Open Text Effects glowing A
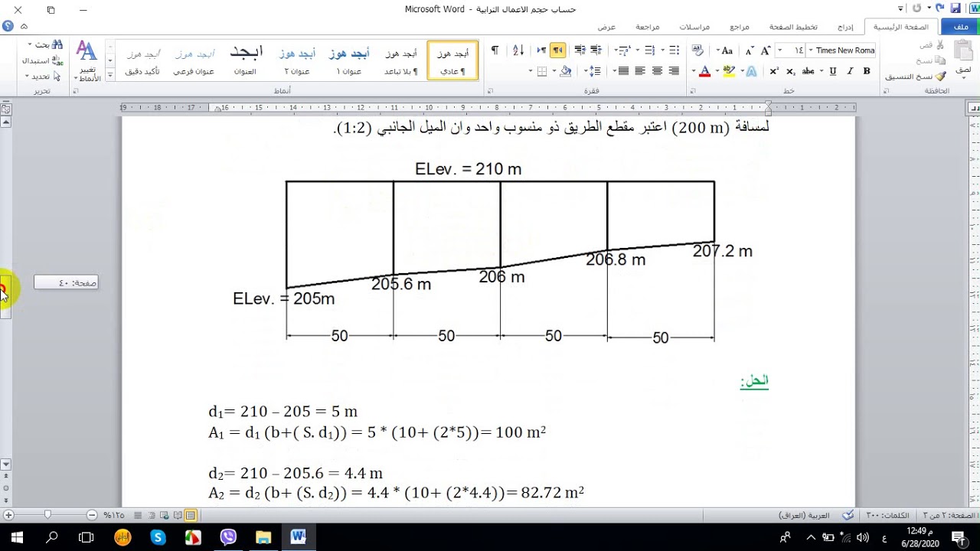Image resolution: width=980 pixels, height=551 pixels. (x=752, y=71)
